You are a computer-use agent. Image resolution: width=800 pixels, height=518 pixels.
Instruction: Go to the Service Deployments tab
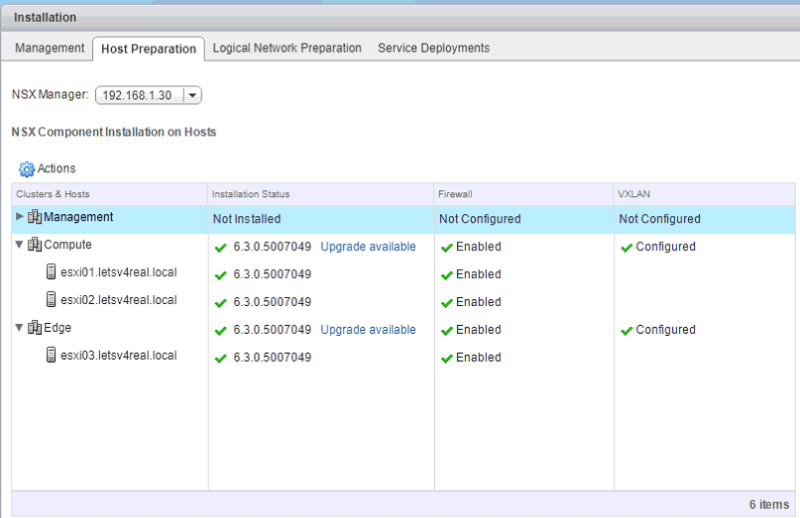(x=433, y=48)
